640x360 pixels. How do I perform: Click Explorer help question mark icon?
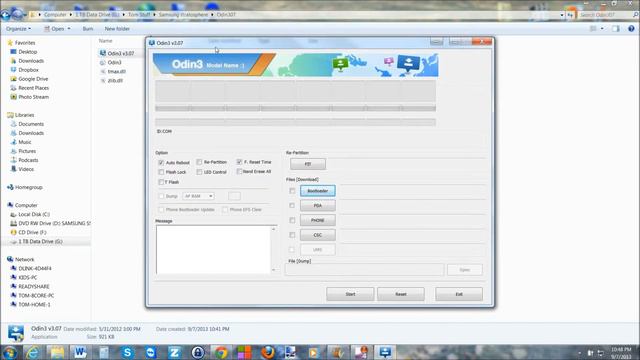(x=631, y=29)
